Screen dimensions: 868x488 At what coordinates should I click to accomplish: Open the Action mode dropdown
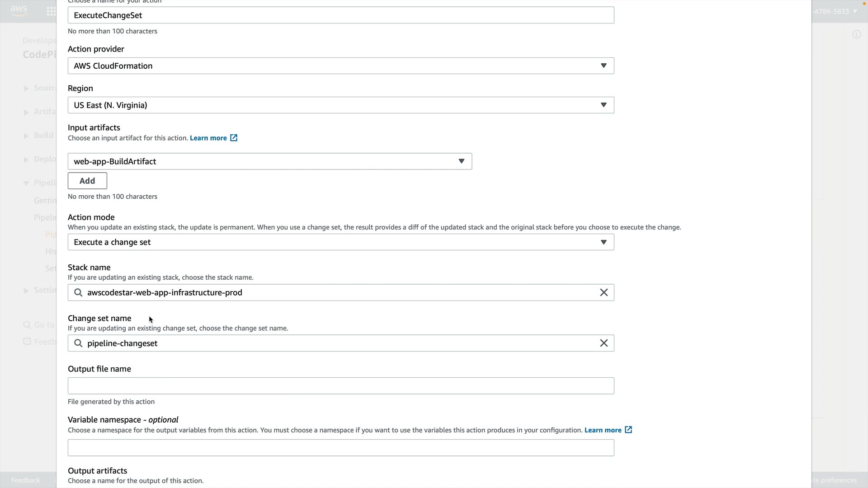point(340,242)
